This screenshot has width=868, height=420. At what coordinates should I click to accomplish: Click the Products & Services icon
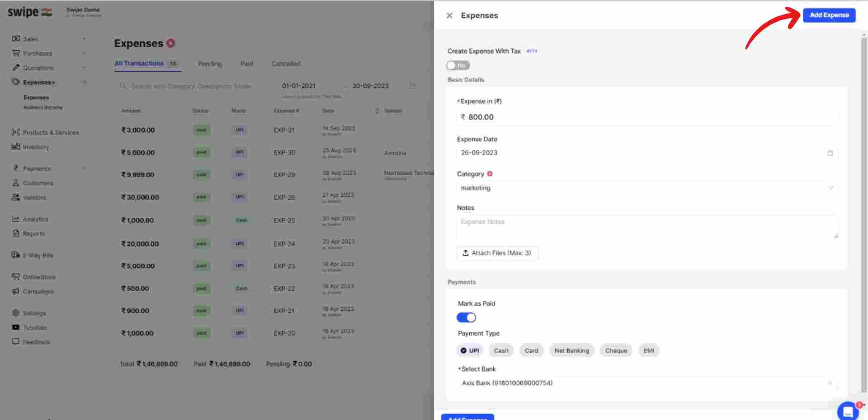click(16, 132)
